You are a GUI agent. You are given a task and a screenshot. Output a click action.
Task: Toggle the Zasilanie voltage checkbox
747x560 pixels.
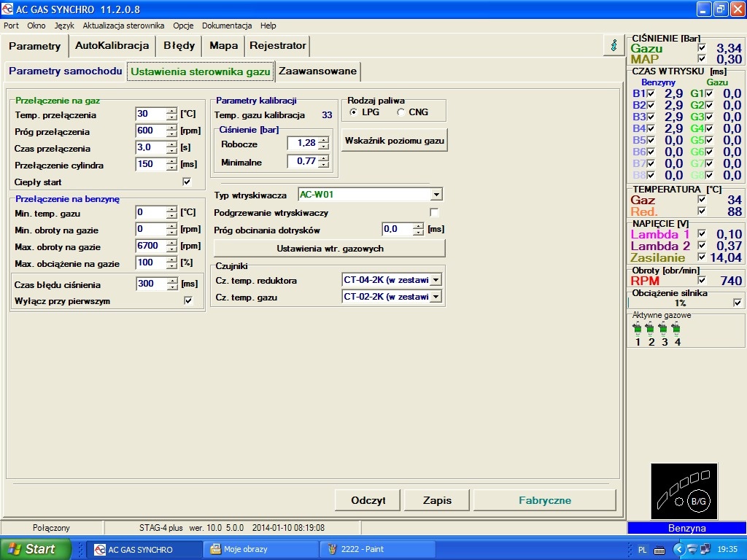tap(702, 257)
